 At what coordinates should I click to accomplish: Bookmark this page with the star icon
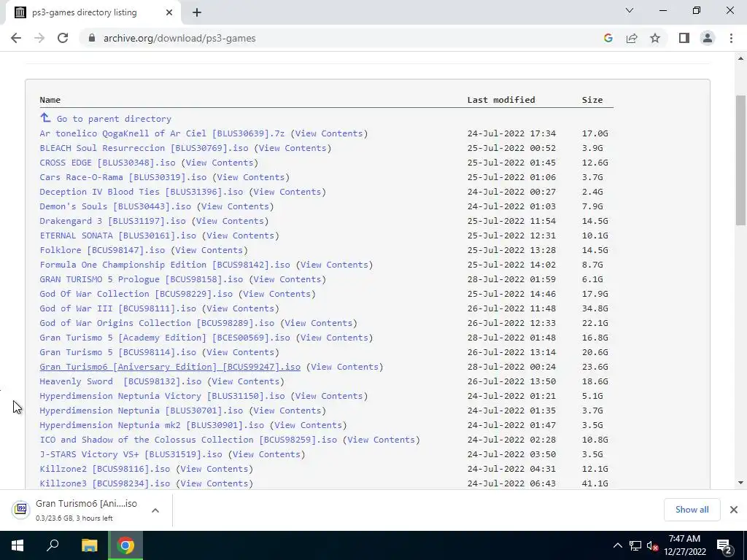tap(655, 38)
